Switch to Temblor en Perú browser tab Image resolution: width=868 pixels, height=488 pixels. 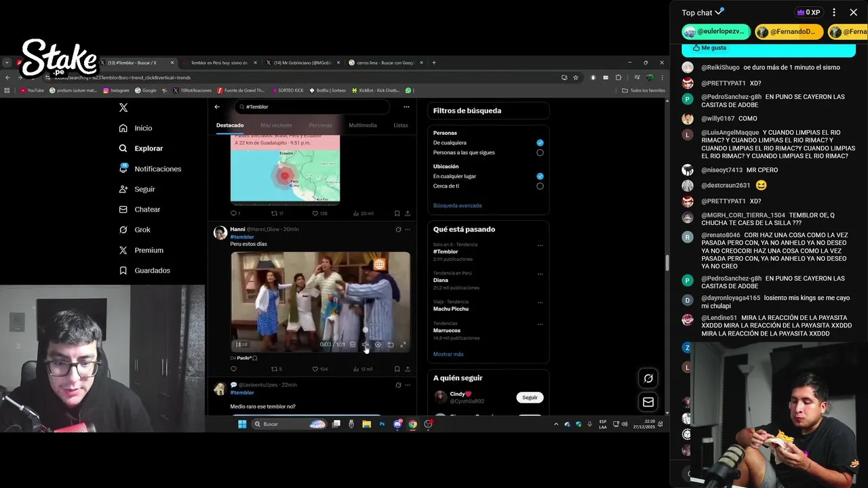(218, 62)
